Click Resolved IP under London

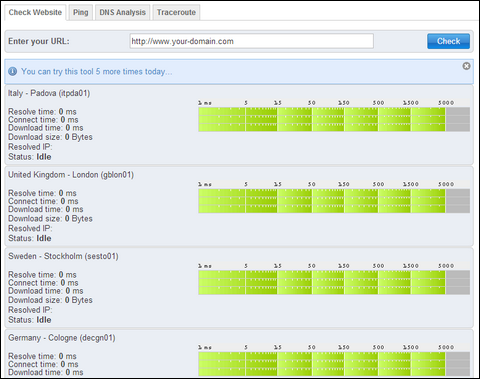tap(30, 228)
